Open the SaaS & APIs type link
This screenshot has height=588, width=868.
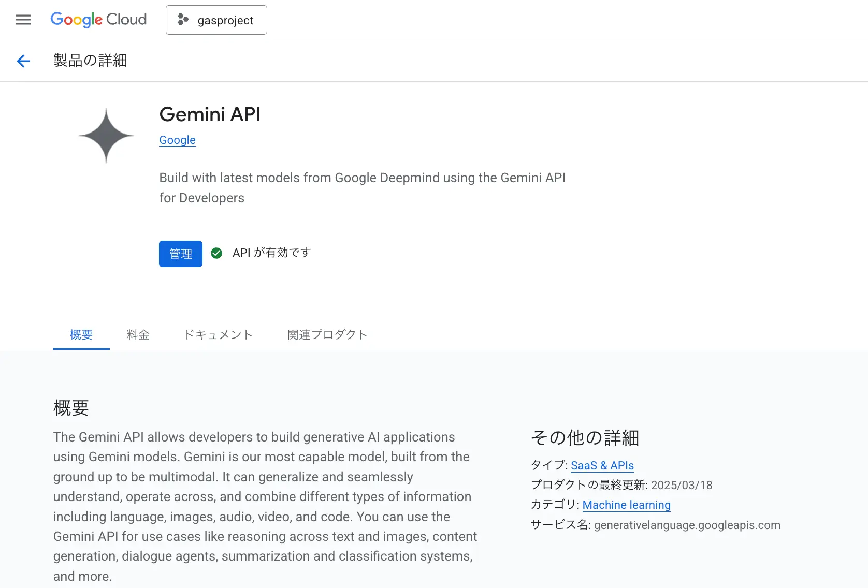602,465
